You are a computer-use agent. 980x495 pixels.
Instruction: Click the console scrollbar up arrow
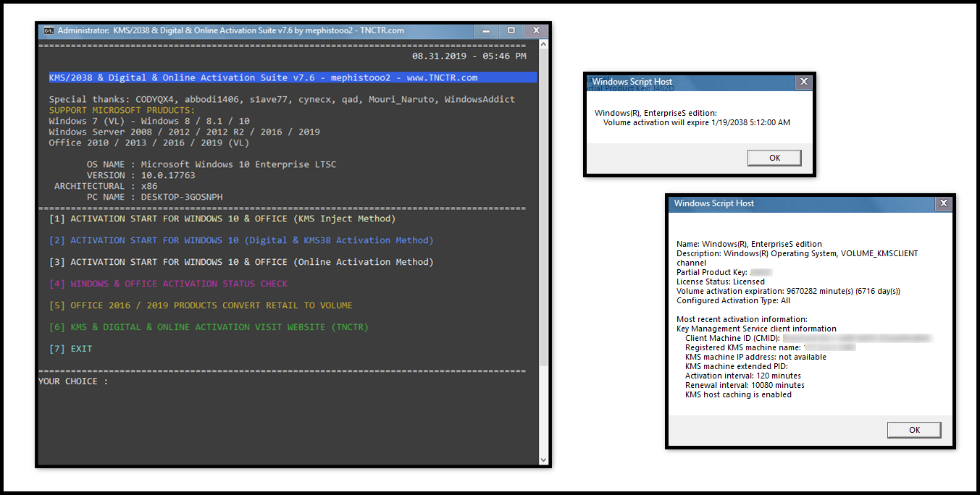point(544,46)
